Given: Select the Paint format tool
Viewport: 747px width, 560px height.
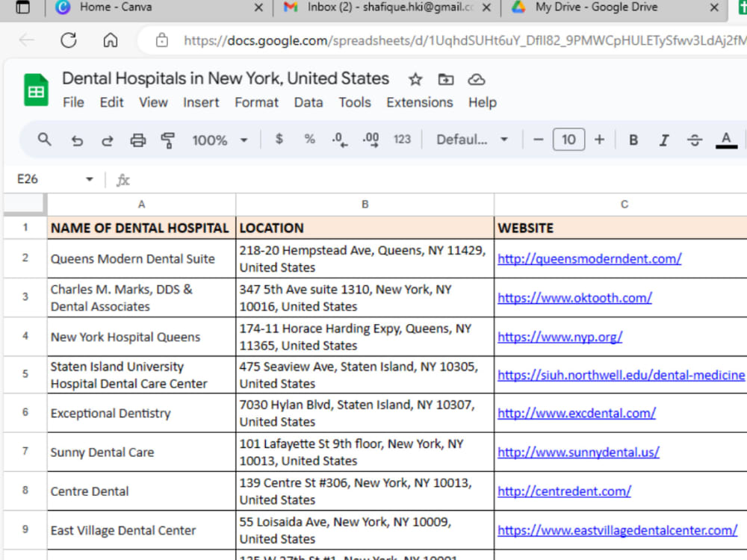Looking at the screenshot, I should 167,140.
